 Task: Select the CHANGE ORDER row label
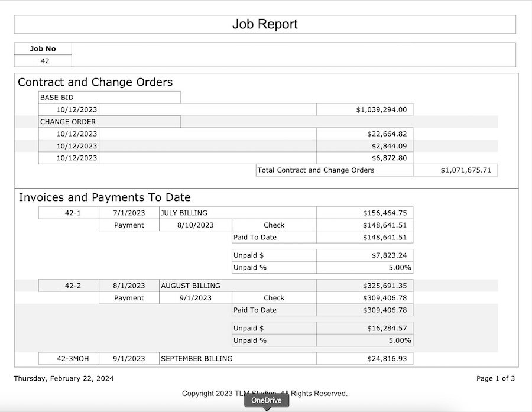pos(109,122)
